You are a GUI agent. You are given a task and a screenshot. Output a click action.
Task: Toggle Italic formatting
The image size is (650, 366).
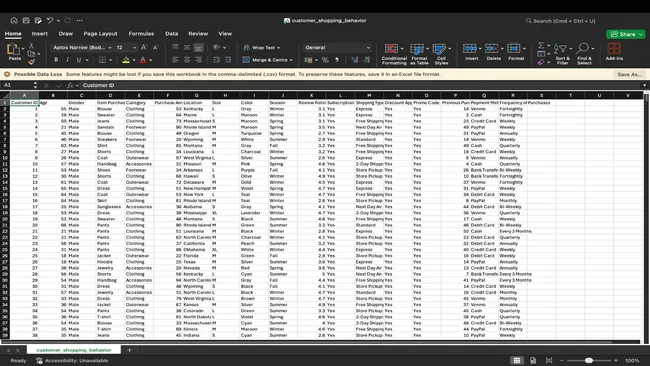[67, 60]
